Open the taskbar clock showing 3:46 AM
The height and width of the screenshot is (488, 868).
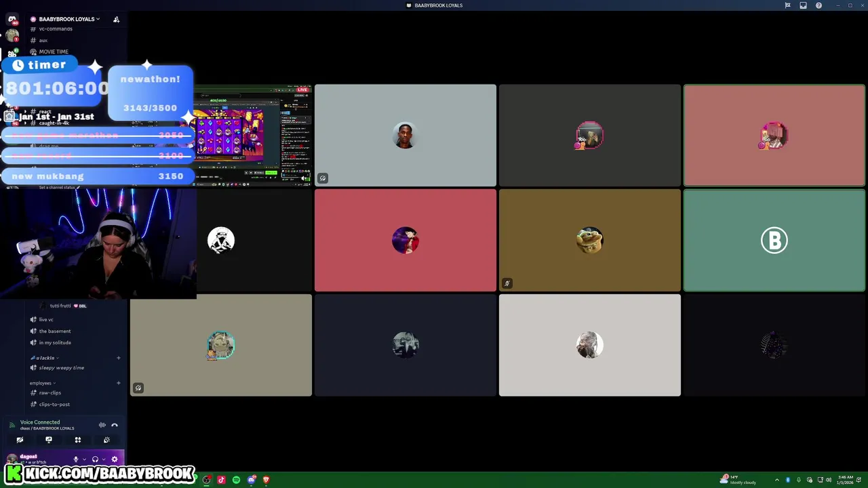click(846, 480)
